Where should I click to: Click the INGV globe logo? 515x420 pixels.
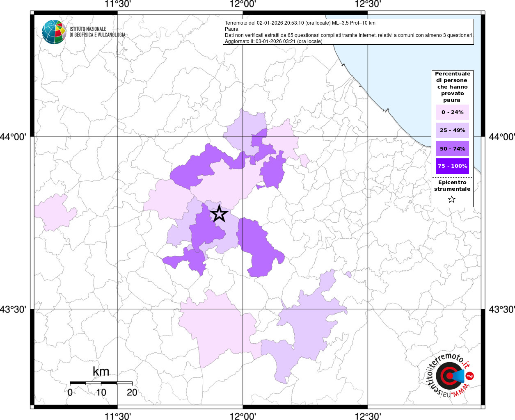54,32
